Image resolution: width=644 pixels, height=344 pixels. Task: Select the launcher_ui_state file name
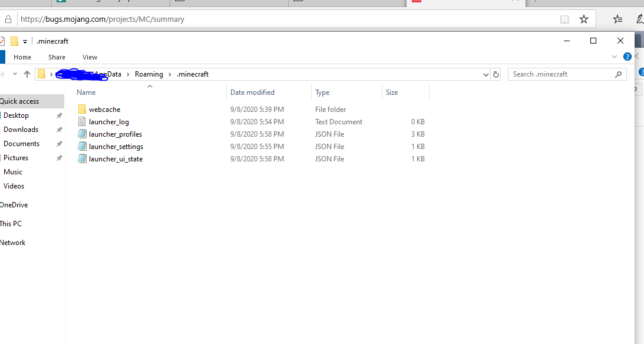point(116,159)
